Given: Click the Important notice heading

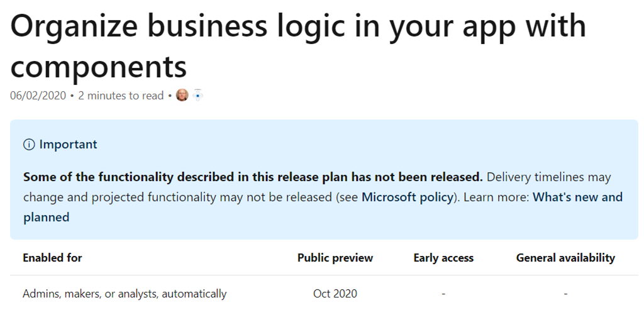Looking at the screenshot, I should 68,145.
